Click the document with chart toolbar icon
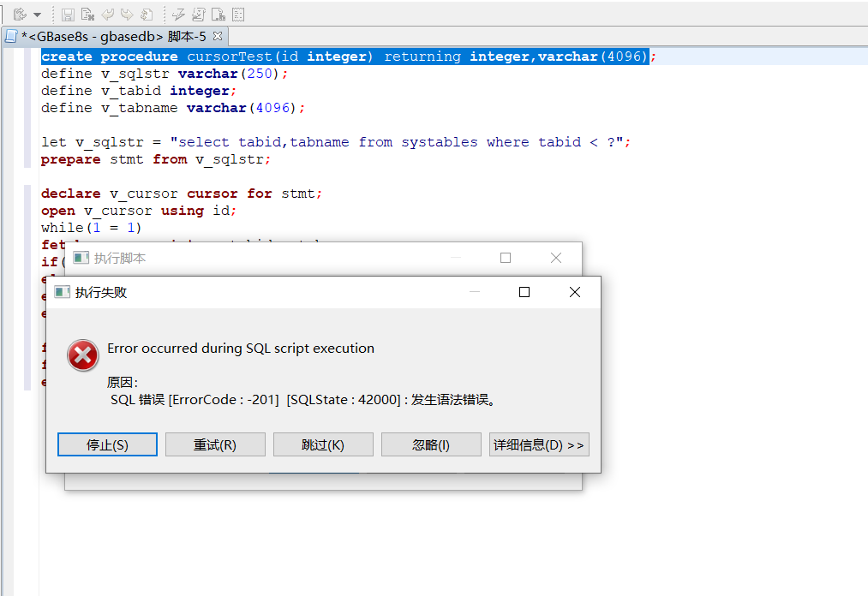 (218, 15)
